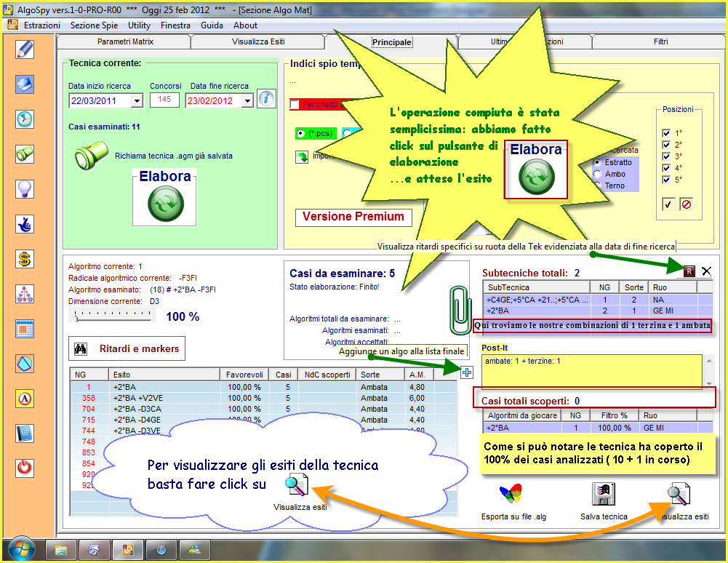
Task: Open the file explorer folder icon in taskbar
Action: pos(61,551)
